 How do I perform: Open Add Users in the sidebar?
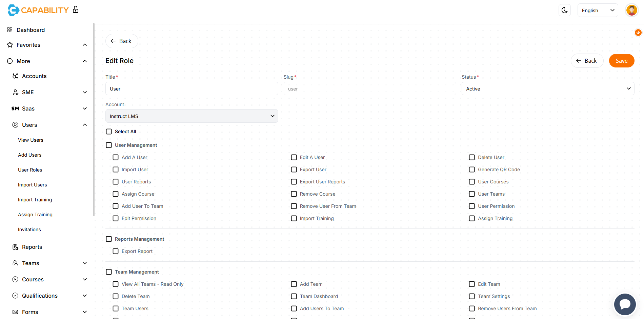[30, 155]
